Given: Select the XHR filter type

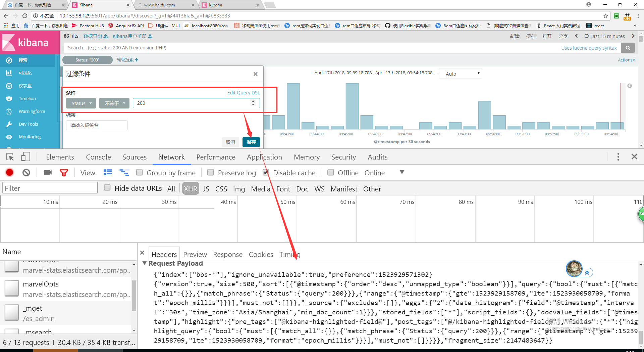Looking at the screenshot, I should coord(191,189).
